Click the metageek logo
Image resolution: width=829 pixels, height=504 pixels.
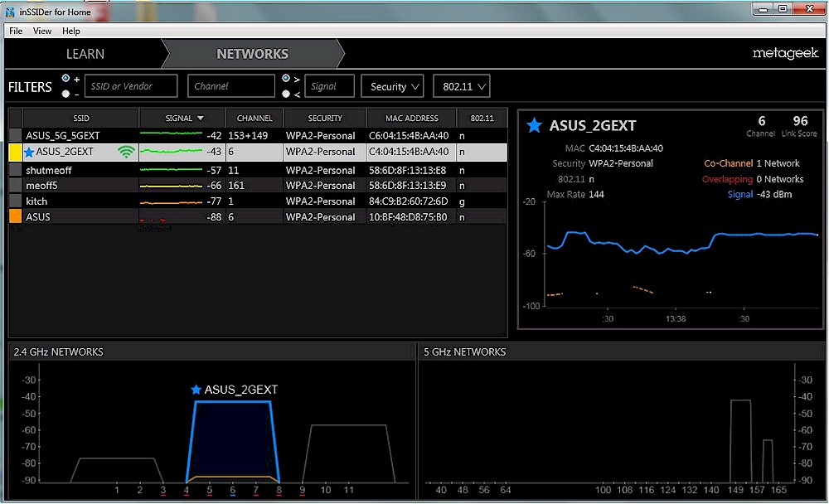coord(785,53)
